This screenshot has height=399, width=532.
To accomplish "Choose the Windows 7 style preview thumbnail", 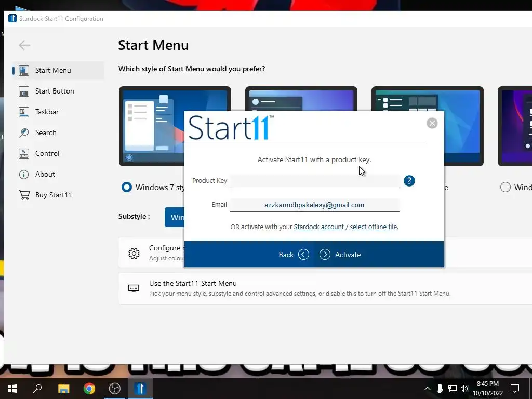I will pos(151,126).
